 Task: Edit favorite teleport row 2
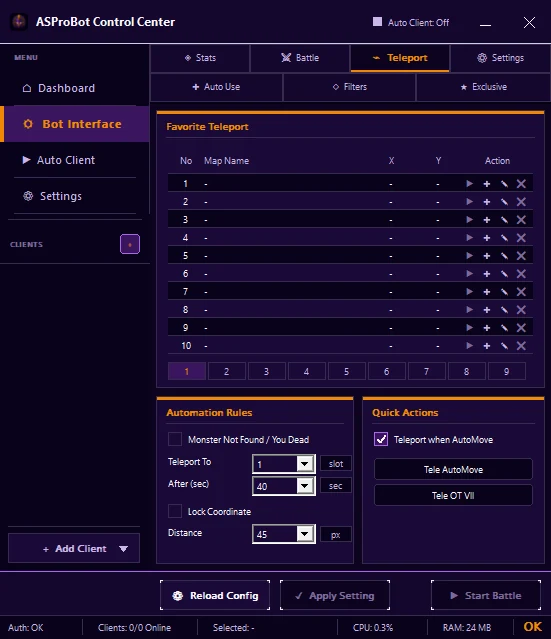[x=504, y=202]
